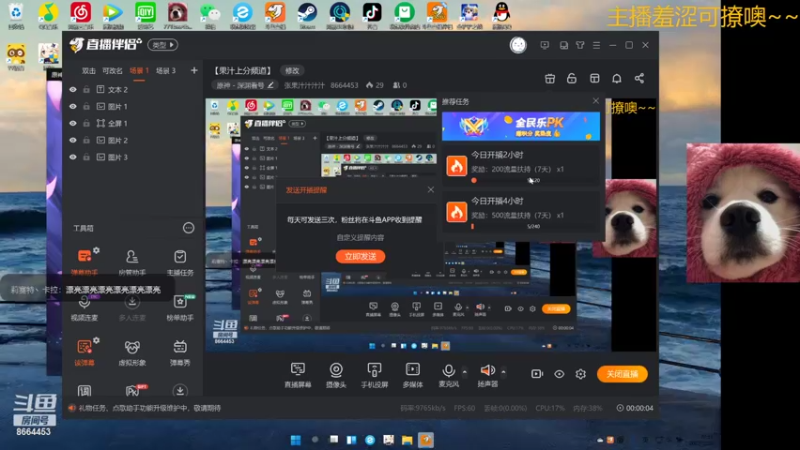Open the 虚拟形象 virtual avatar tool
Viewport: 800px width, 450px height.
[x=132, y=352]
